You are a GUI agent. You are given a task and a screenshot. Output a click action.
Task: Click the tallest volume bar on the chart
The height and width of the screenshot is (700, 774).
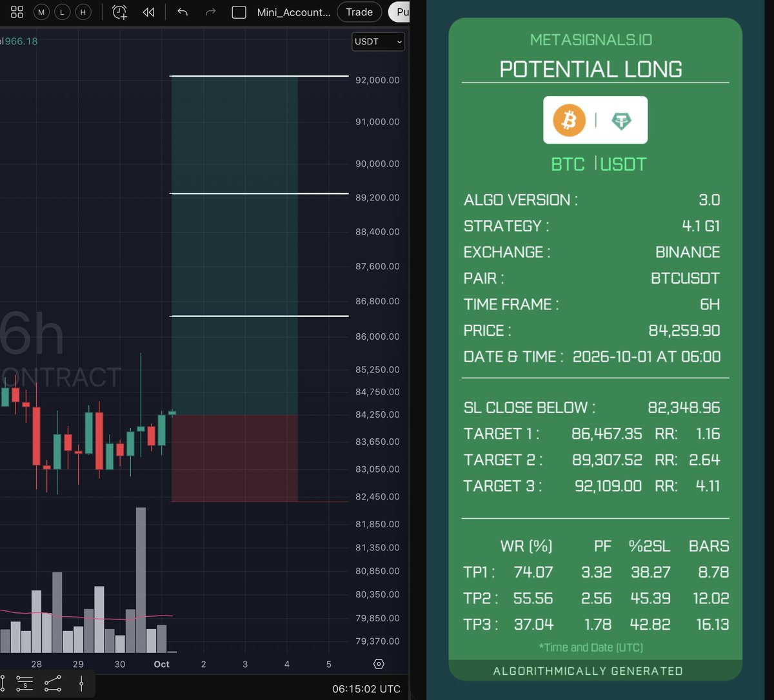141,580
